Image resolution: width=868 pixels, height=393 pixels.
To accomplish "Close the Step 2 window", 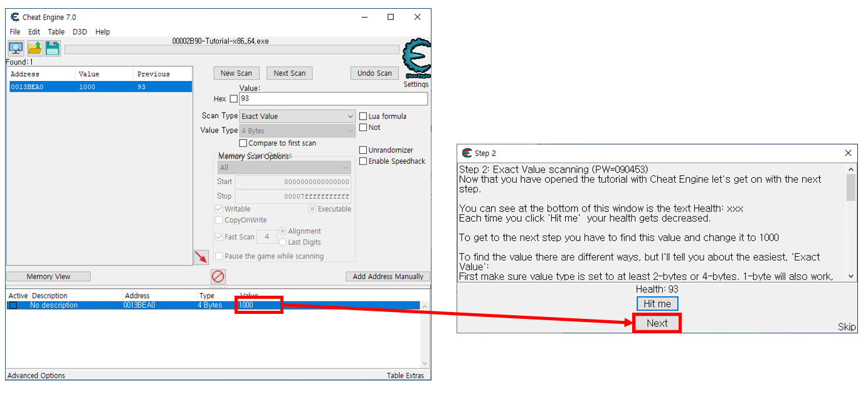I will [x=848, y=153].
